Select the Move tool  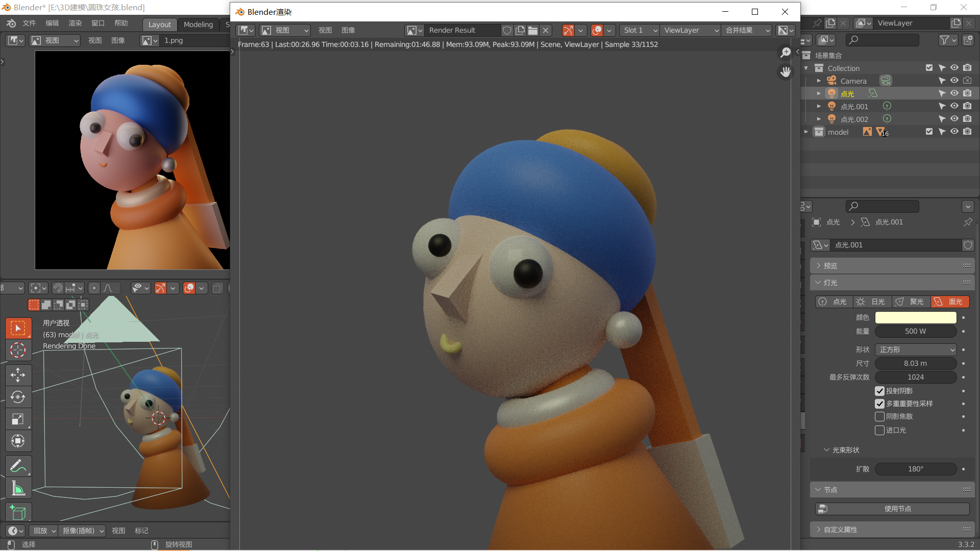[x=18, y=375]
